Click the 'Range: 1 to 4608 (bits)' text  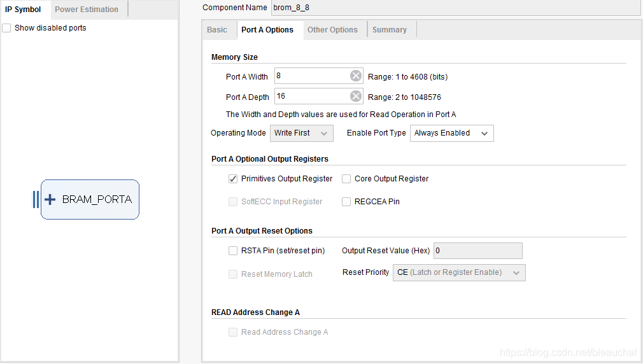(x=407, y=77)
